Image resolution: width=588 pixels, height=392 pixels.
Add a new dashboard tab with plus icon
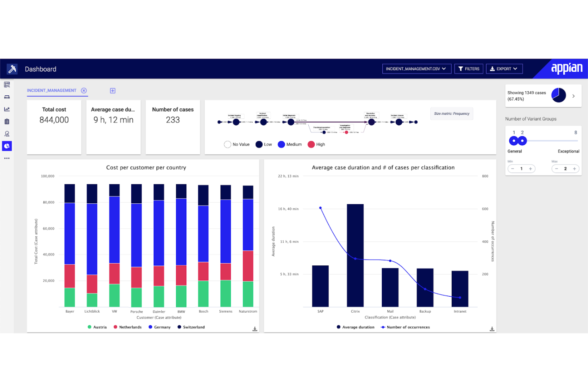pos(113,91)
